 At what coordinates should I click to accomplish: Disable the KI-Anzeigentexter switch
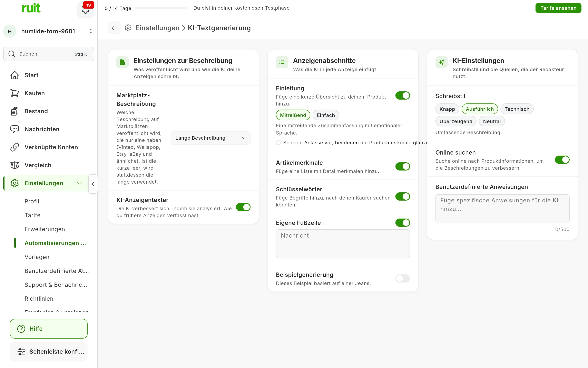click(x=243, y=207)
